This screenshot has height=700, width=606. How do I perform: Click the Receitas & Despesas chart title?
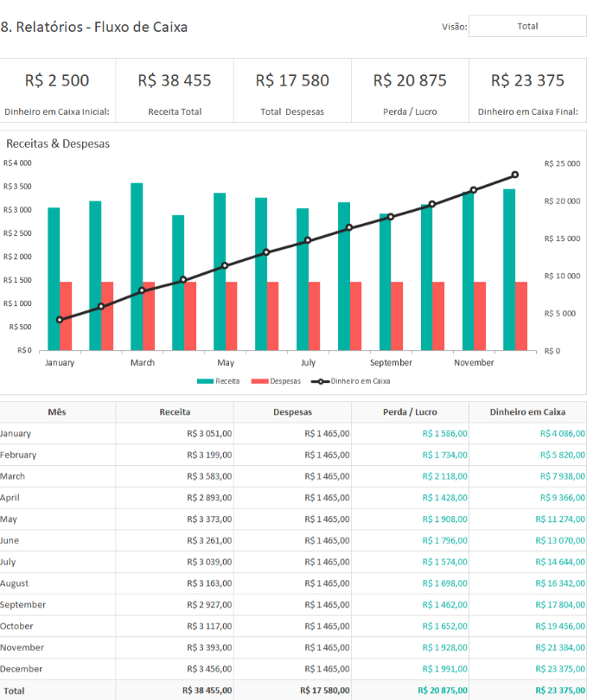[x=58, y=143]
